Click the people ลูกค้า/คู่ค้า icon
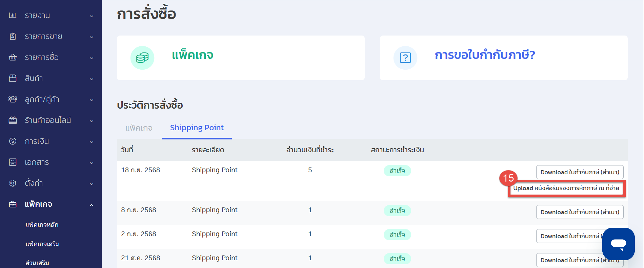644x268 pixels. [13, 99]
